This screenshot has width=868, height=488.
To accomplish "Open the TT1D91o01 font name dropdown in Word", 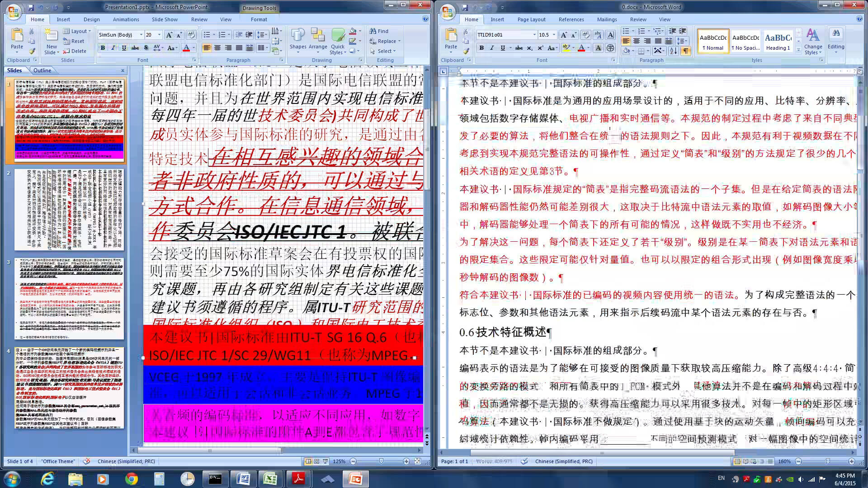I will click(534, 35).
